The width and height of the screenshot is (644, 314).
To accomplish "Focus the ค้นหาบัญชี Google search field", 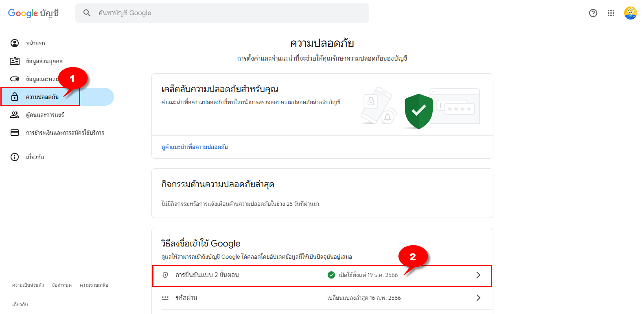I will click(222, 13).
